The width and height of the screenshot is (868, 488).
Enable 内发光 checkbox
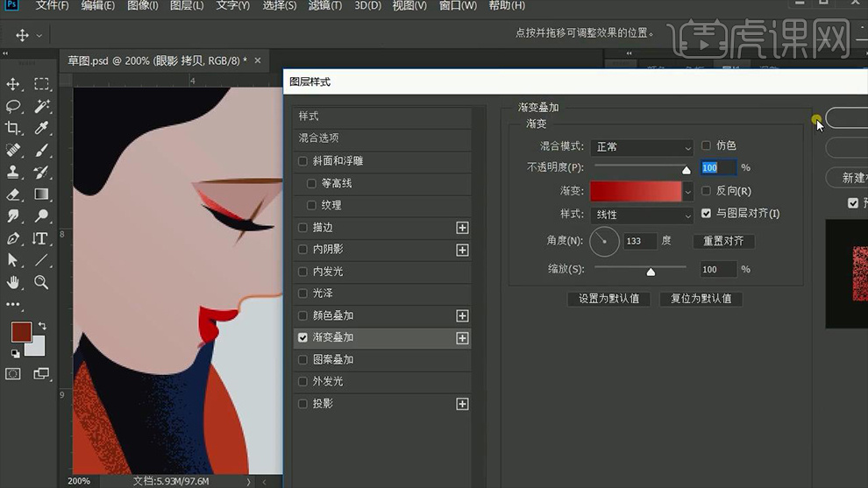[x=302, y=272]
